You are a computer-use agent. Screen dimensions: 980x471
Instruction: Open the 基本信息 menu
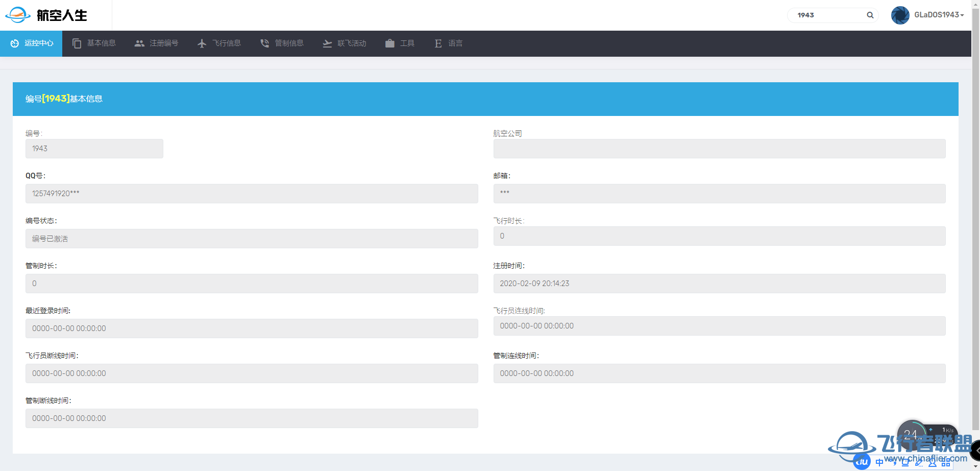[94, 43]
